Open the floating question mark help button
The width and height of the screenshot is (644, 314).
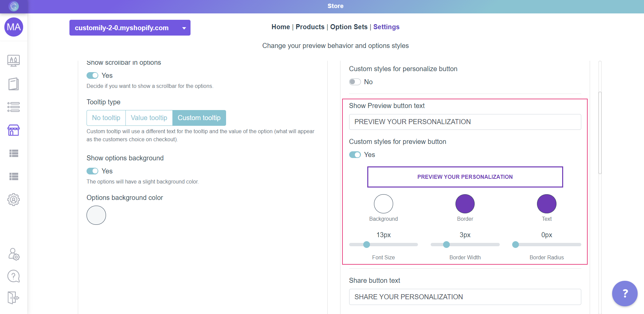625,294
